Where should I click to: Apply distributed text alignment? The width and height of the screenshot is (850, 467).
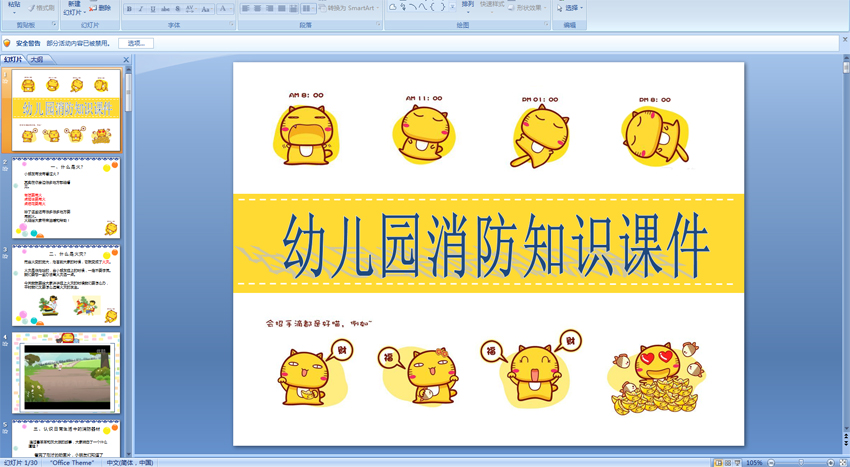pyautogui.click(x=293, y=9)
